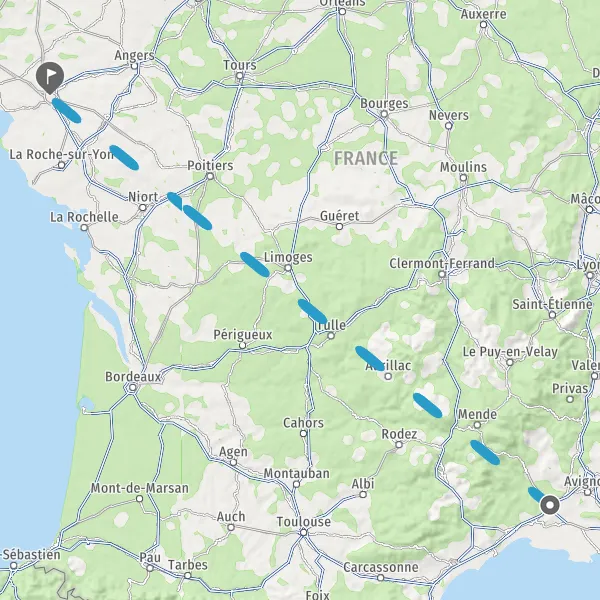Click the blue route dash over Aurillac

(x=370, y=359)
